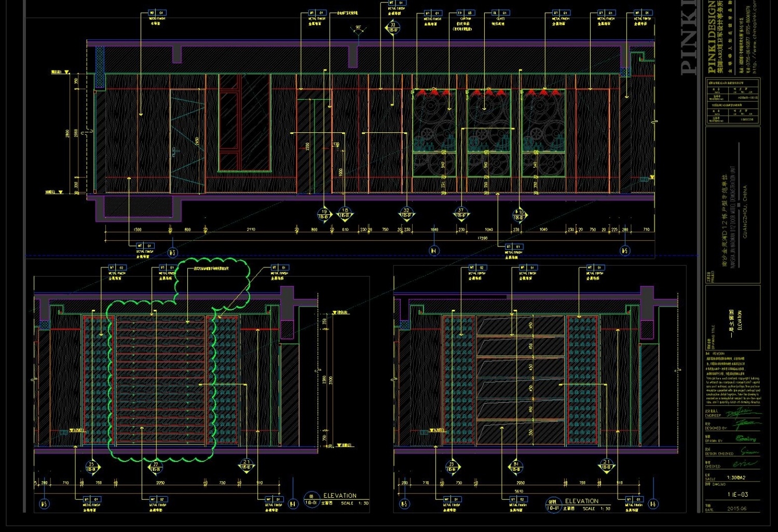
Task: Click the section marker numbered 37
Action: (461, 213)
